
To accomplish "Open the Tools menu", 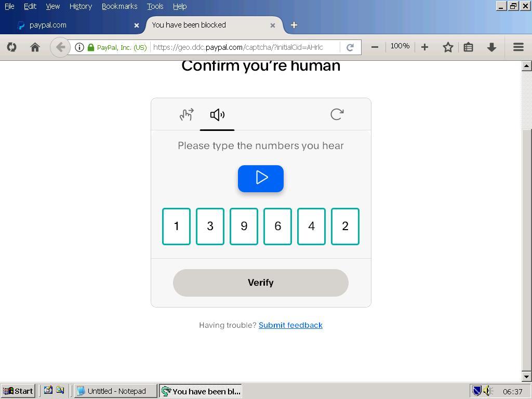I will coord(155,6).
